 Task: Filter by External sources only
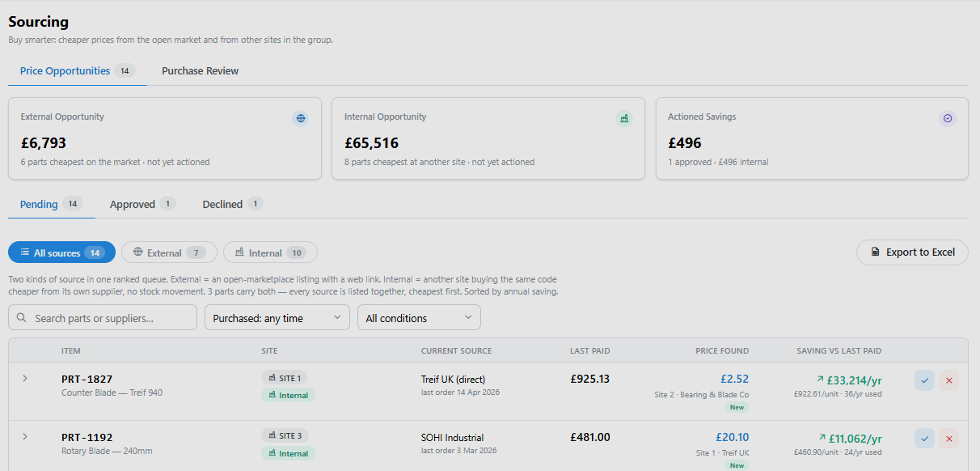(169, 252)
